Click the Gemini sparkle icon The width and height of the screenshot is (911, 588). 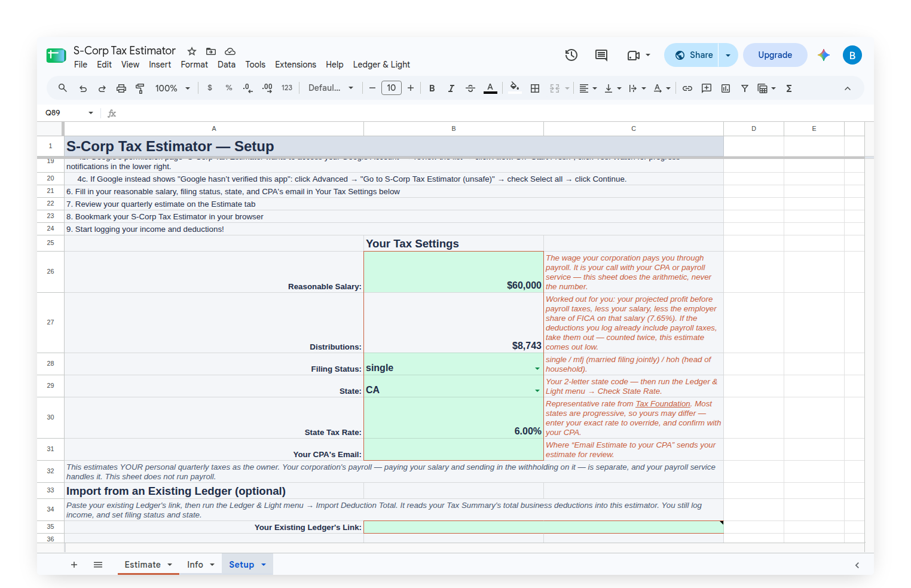(824, 55)
